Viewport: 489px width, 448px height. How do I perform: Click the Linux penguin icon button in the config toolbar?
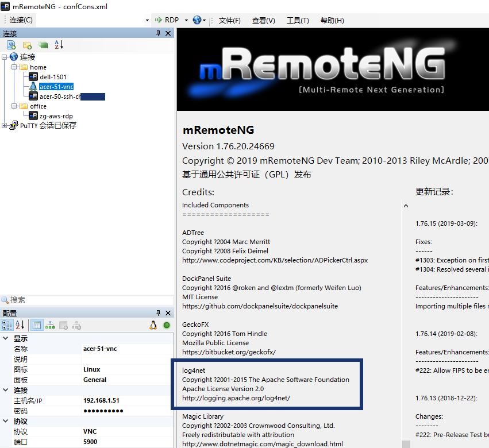coord(153,325)
